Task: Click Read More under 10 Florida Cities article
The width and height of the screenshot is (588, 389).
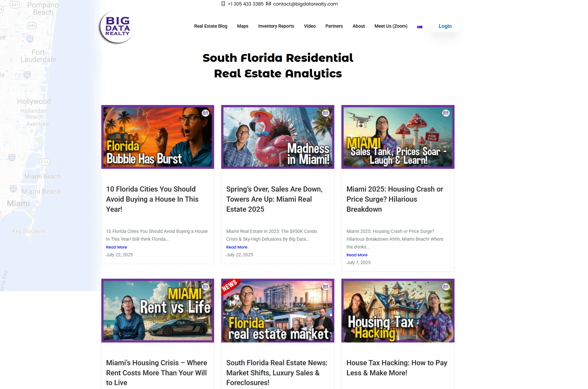Action: 117,247
